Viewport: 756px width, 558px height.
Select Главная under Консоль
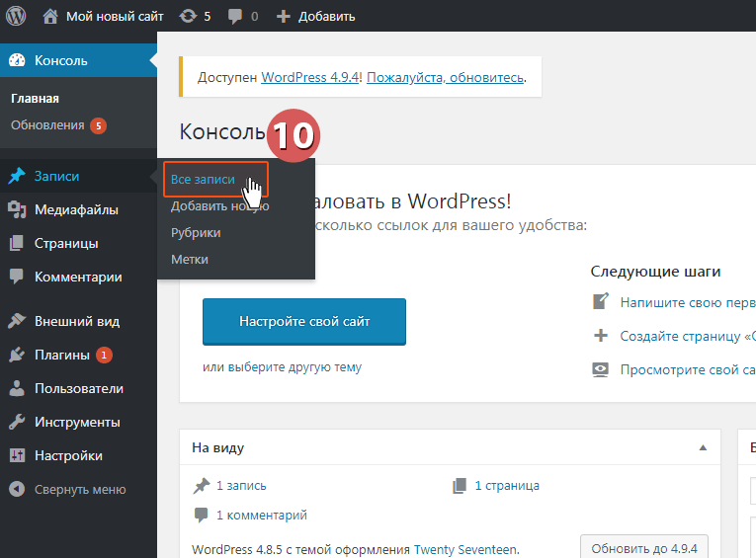click(35, 99)
